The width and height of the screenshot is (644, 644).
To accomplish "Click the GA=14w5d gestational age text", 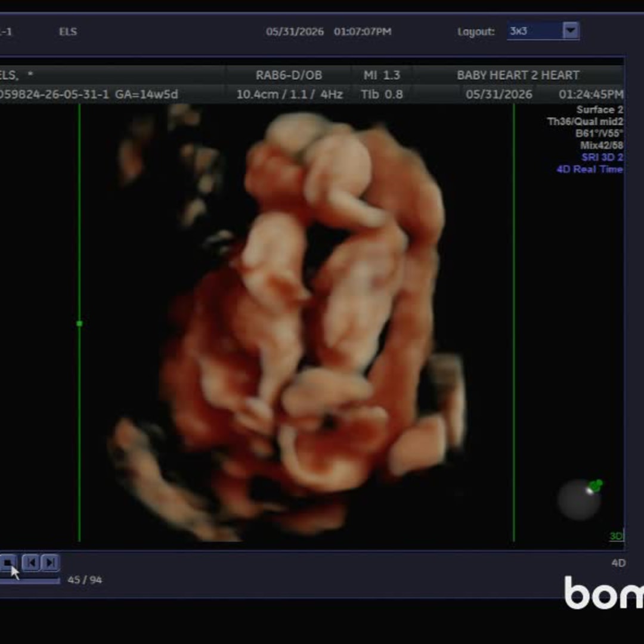I will [146, 94].
